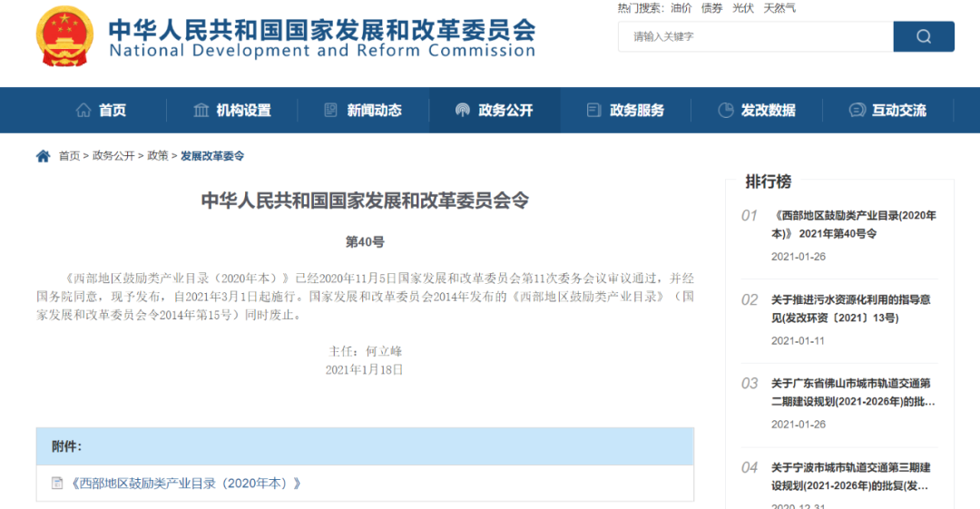980x509 pixels.
Task: Open the 政务服务 navigation menu
Action: (x=637, y=111)
